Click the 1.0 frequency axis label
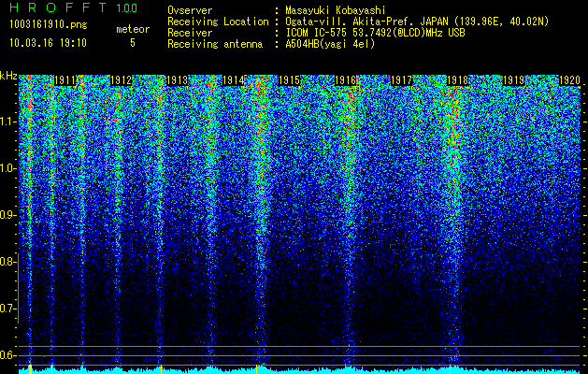 coord(8,168)
